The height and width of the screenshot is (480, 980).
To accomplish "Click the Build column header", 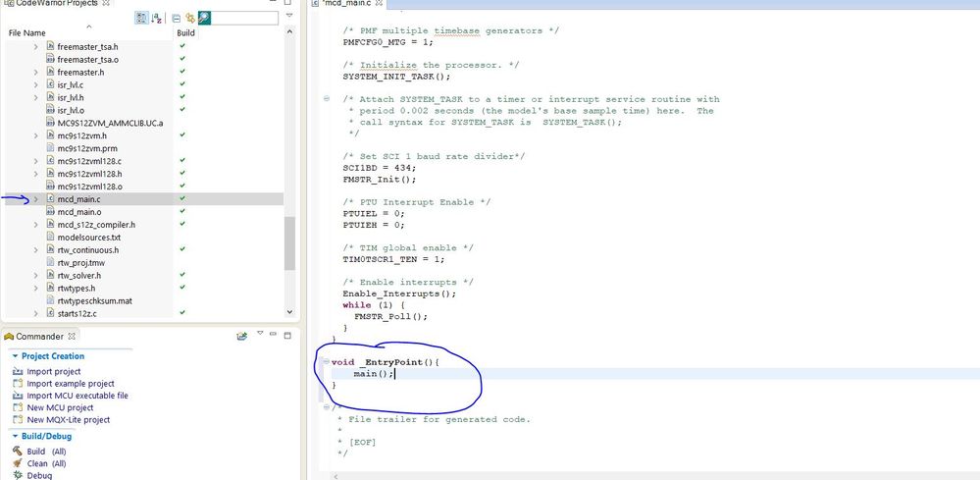I will click(x=185, y=33).
